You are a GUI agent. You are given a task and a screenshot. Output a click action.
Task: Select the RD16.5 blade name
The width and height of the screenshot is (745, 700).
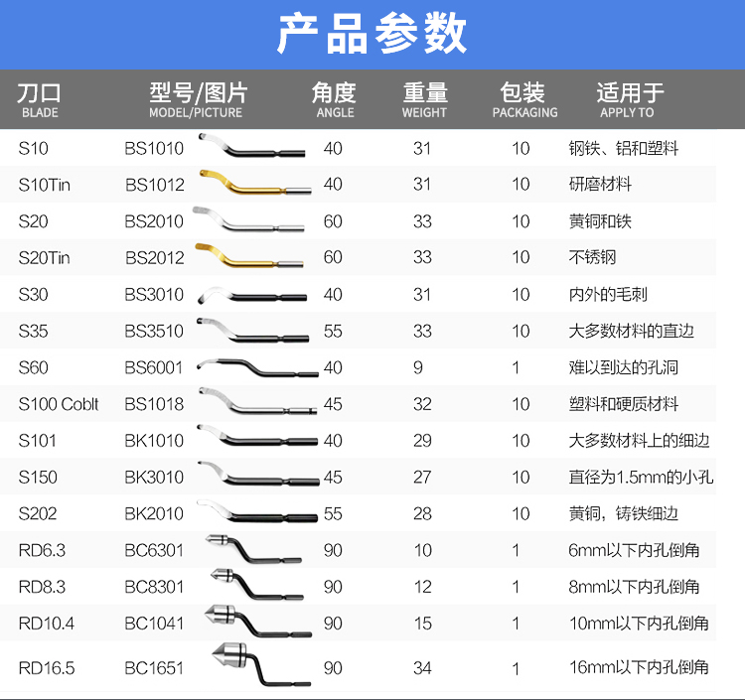(x=47, y=668)
